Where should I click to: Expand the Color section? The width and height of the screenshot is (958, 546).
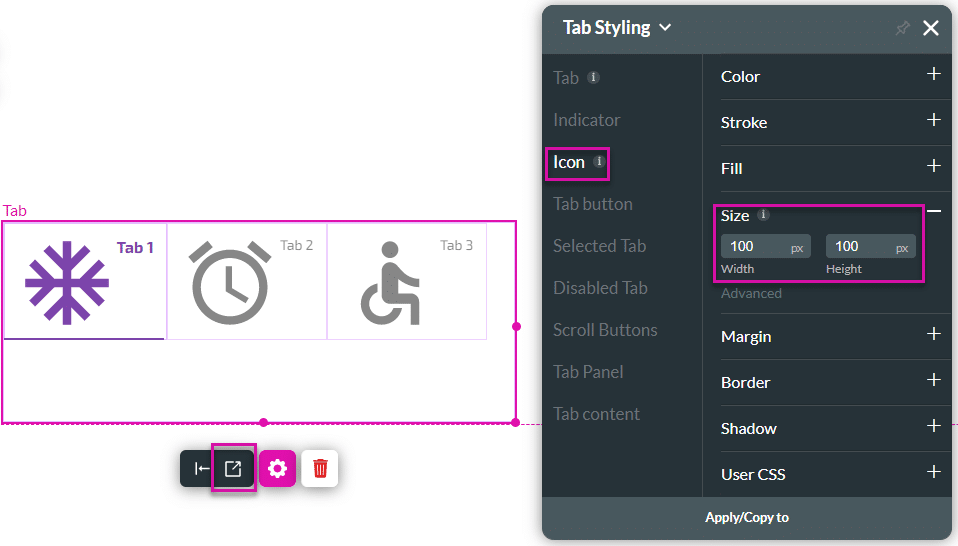click(933, 75)
